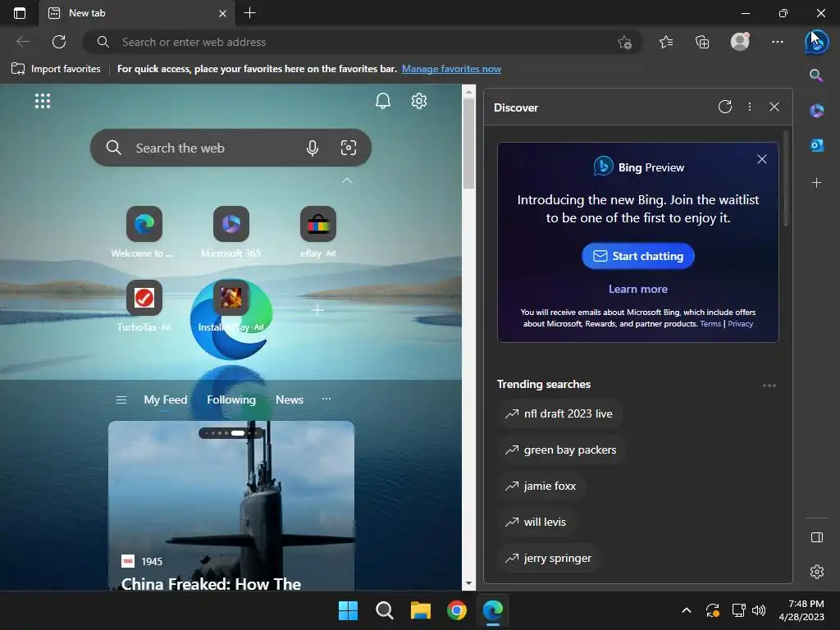Add a sidebar app with plus icon
Image resolution: width=840 pixels, height=630 pixels.
point(816,183)
